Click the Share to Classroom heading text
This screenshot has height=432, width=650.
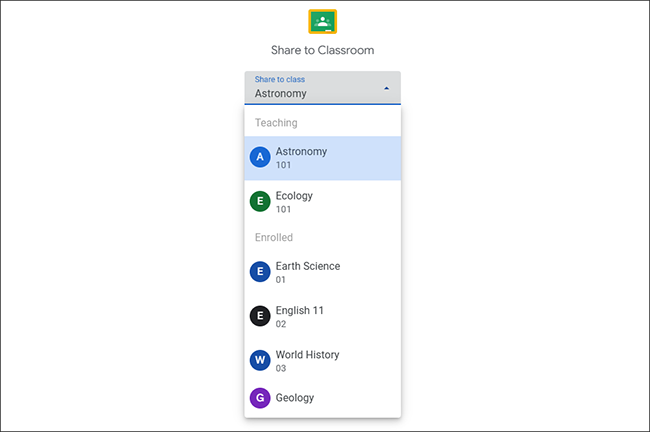(x=323, y=50)
